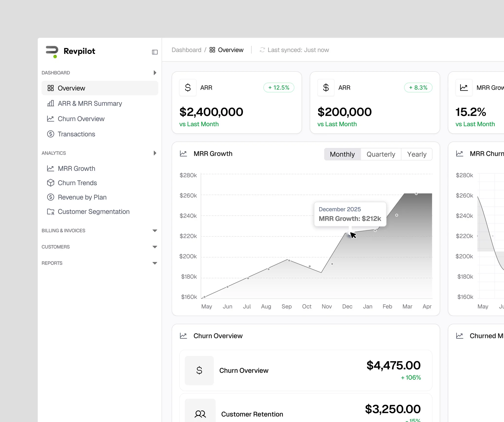Screen dimensions: 504x422
Task: Click the + 106% change text
Action: (x=411, y=377)
